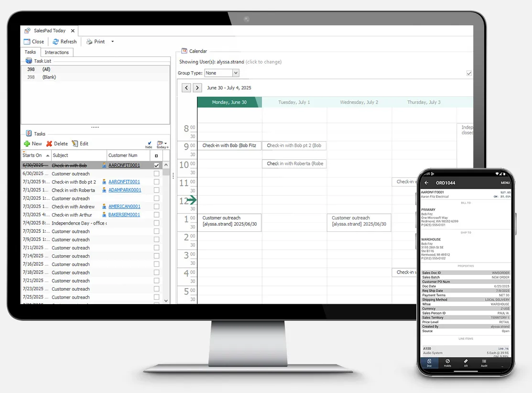This screenshot has width=532, height=393.
Task: Select the 398 (Blank) task list row
Action: pos(95,77)
